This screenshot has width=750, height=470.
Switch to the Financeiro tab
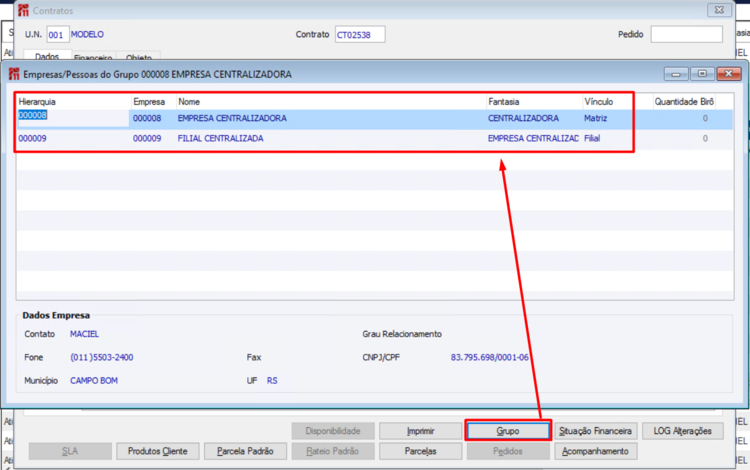[x=93, y=57]
